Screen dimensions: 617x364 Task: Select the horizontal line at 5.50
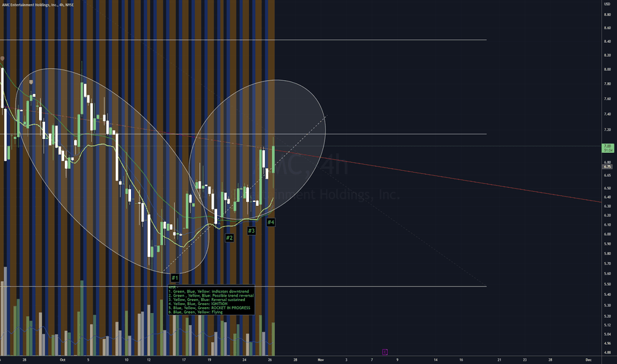coord(243,287)
